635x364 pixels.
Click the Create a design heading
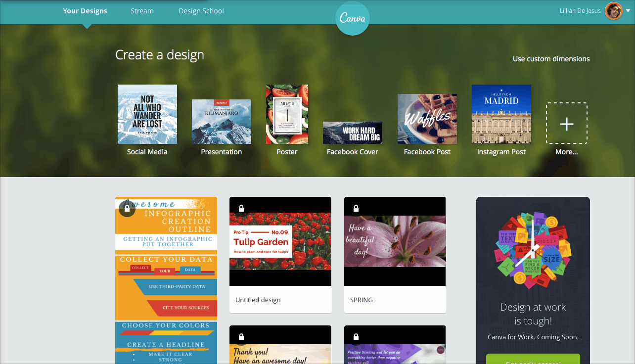click(160, 55)
